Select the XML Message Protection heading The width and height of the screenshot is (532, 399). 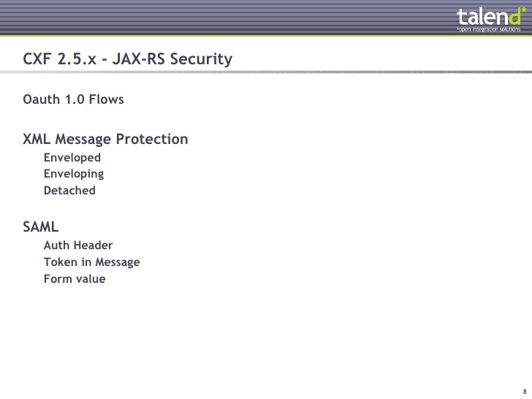pyautogui.click(x=105, y=139)
